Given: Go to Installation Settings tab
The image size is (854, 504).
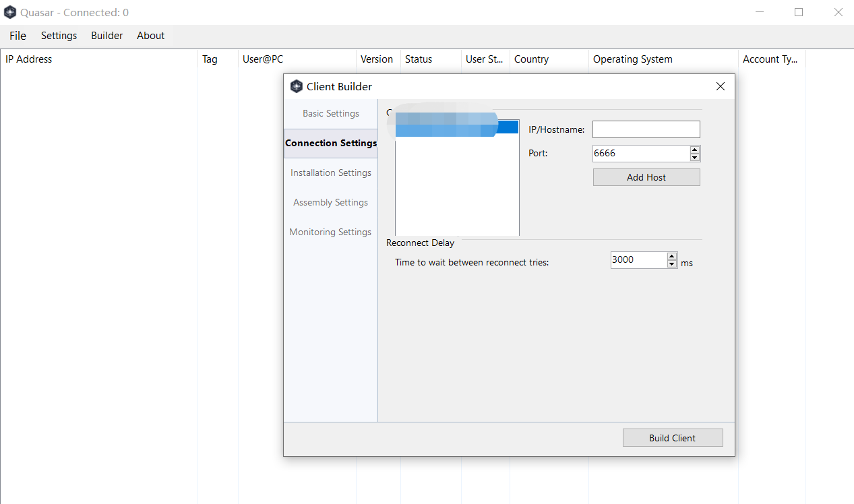Looking at the screenshot, I should pyautogui.click(x=330, y=172).
